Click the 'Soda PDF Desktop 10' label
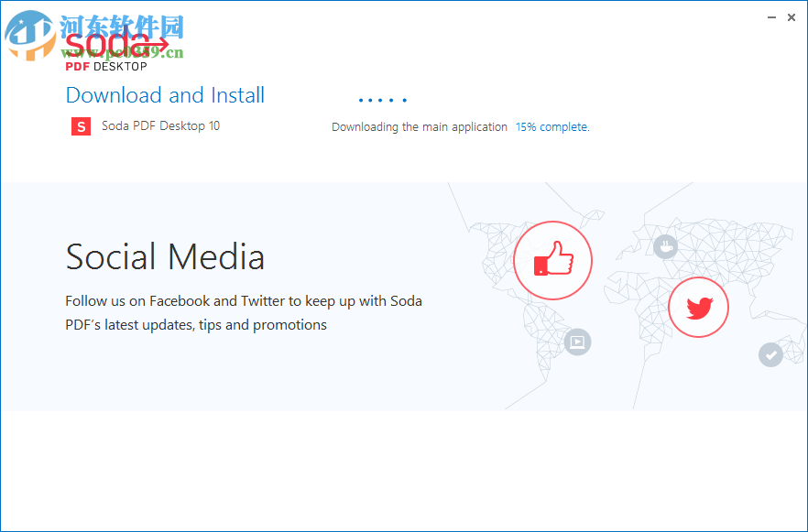The width and height of the screenshot is (808, 532). pyautogui.click(x=161, y=125)
